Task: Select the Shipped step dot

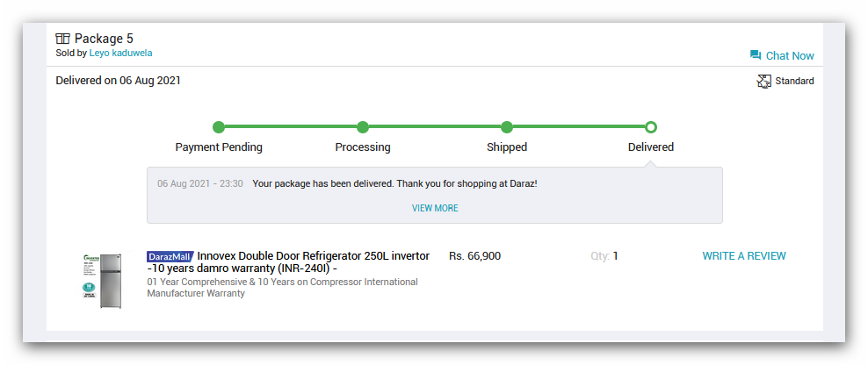Action: tap(507, 128)
